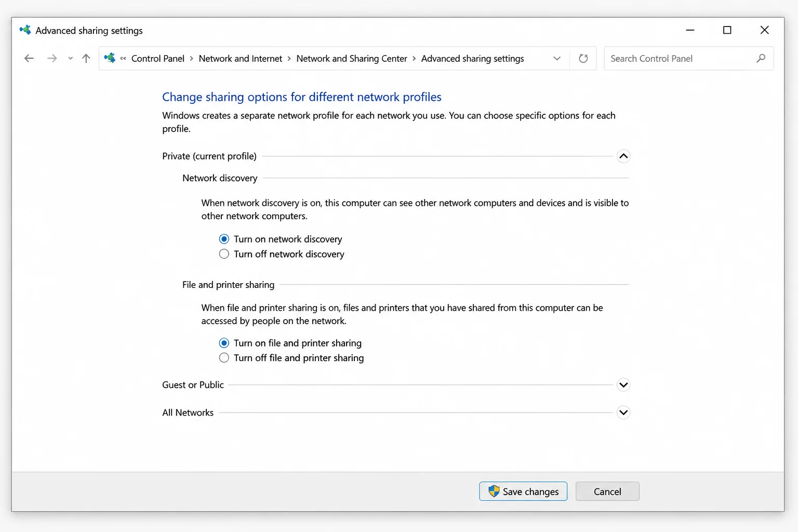Open recent locations small down arrow

70,59
